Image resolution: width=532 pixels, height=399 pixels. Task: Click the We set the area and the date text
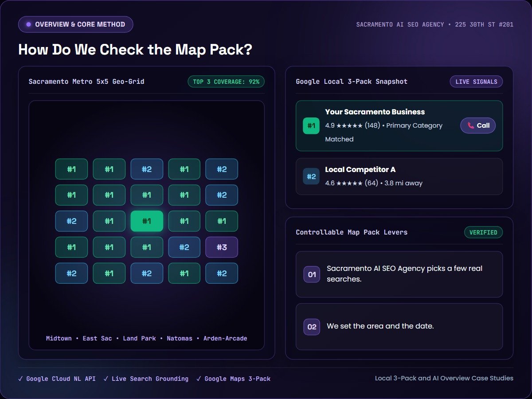[380, 326]
